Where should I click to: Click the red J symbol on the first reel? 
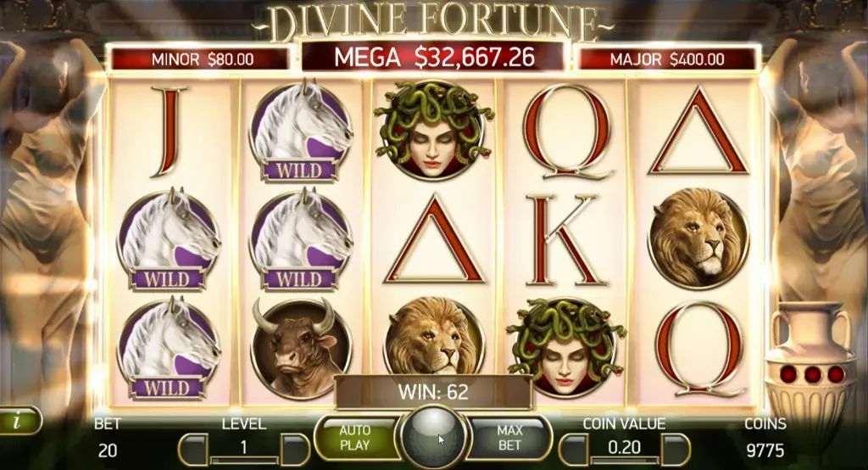coord(167,131)
